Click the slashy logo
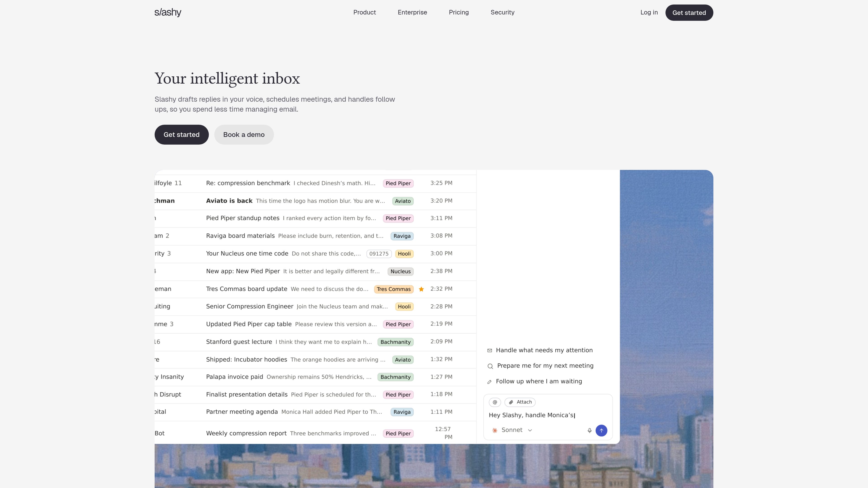Viewport: 868px width, 488px height. click(x=168, y=12)
